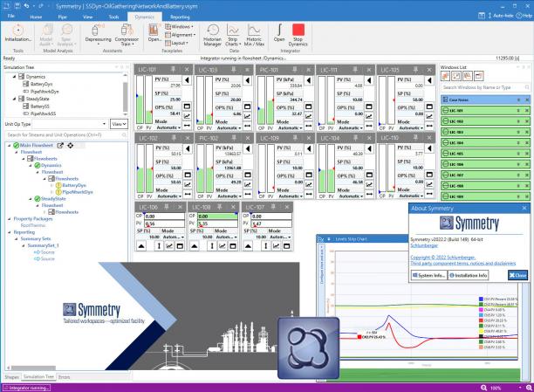Click resize arrows icon on LIC-104 faceplate
Viewport: 534px width, 392px height.
[369, 194]
